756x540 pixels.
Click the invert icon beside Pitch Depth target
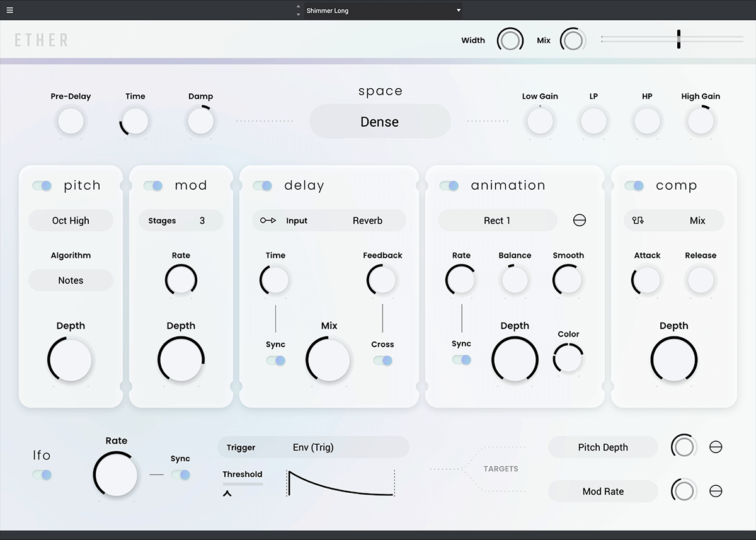coord(716,447)
